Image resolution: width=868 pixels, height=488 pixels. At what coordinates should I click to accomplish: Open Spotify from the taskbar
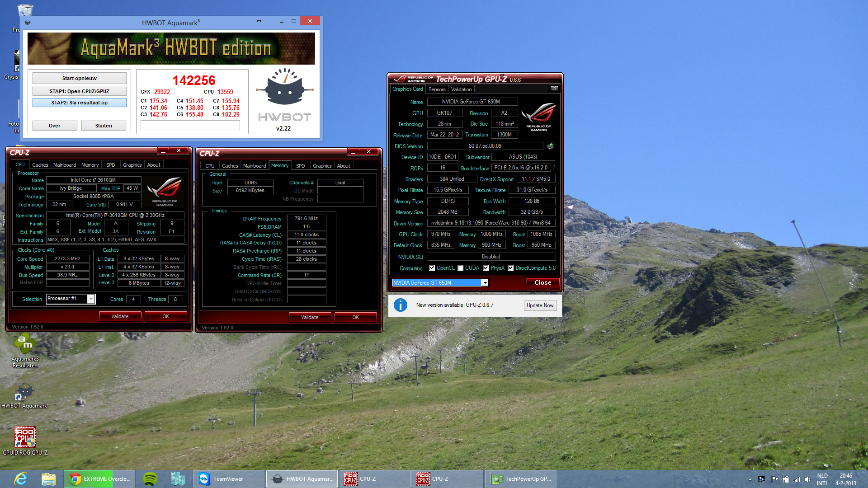pyautogui.click(x=150, y=479)
